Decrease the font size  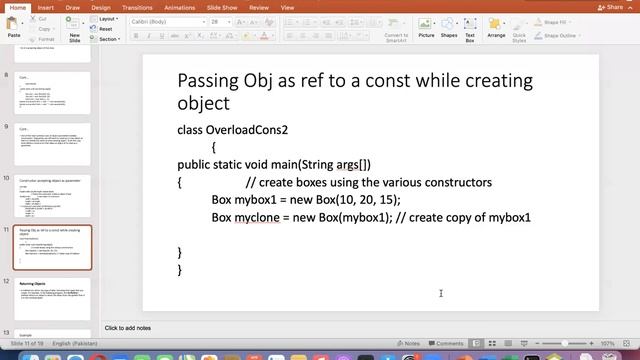[x=253, y=22]
